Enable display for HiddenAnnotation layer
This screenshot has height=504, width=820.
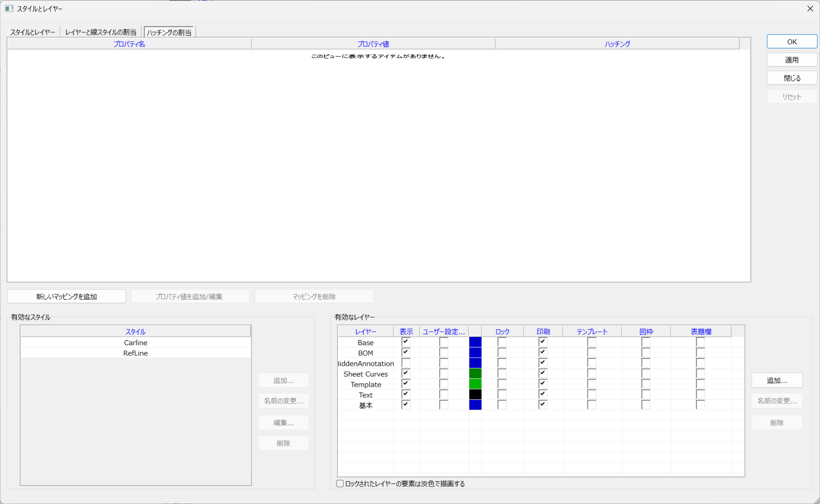(x=405, y=363)
